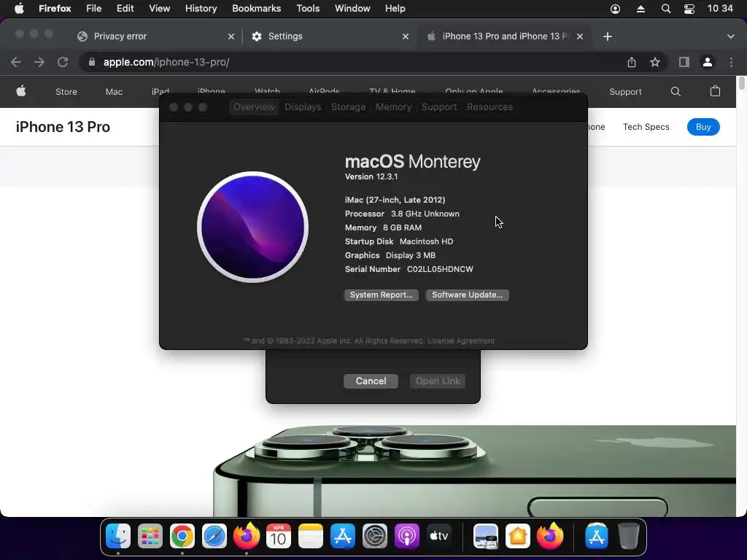Viewport: 747px width, 560px height.
Task: Open the first Firefox icon in the Dock
Action: coord(247,536)
